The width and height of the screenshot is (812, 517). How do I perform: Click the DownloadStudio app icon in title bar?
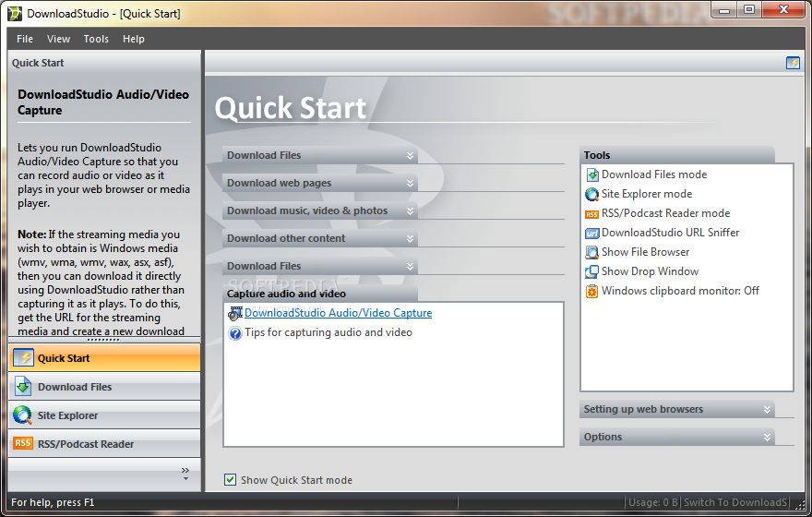coord(15,14)
